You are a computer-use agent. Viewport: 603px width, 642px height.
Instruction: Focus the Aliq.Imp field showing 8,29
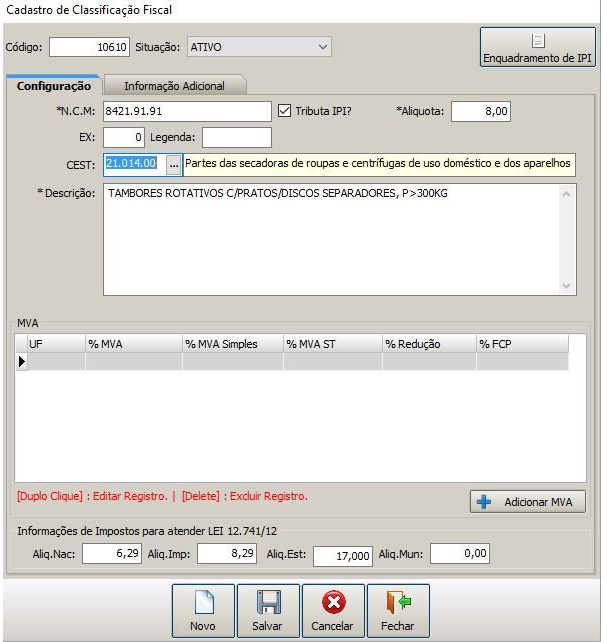click(227, 554)
